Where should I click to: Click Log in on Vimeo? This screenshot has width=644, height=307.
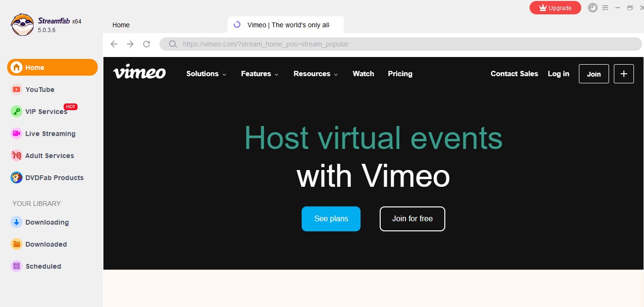point(558,74)
